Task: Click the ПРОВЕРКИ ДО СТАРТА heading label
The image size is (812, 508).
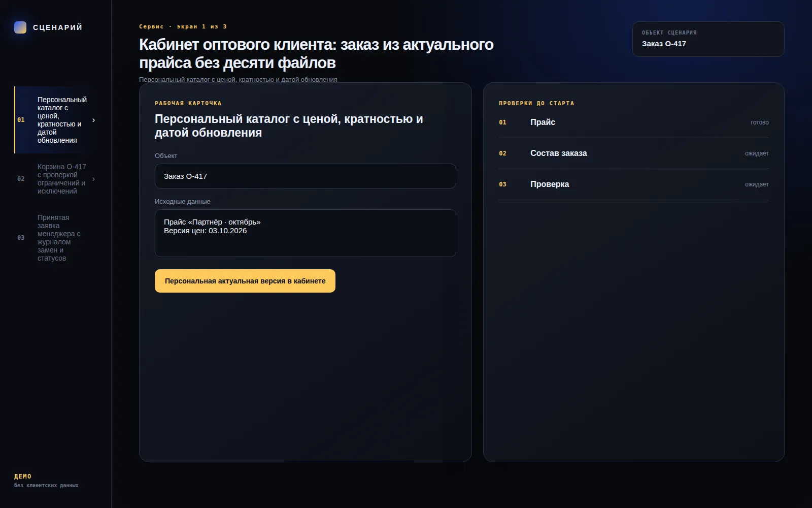Action: click(536, 103)
